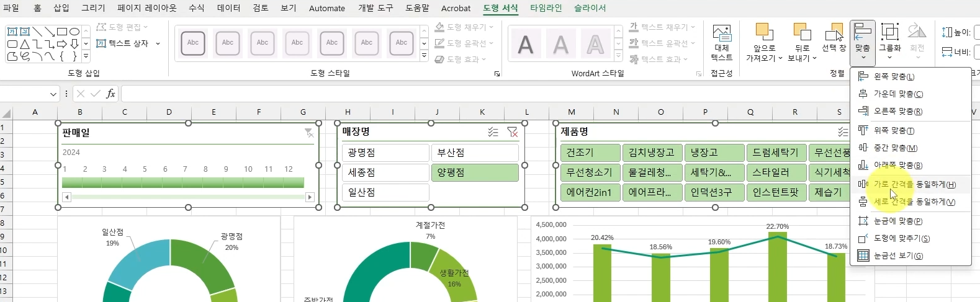Screen dimensions: 980x302
Task: Toggle 세종점 slicer item
Action: tap(385, 172)
